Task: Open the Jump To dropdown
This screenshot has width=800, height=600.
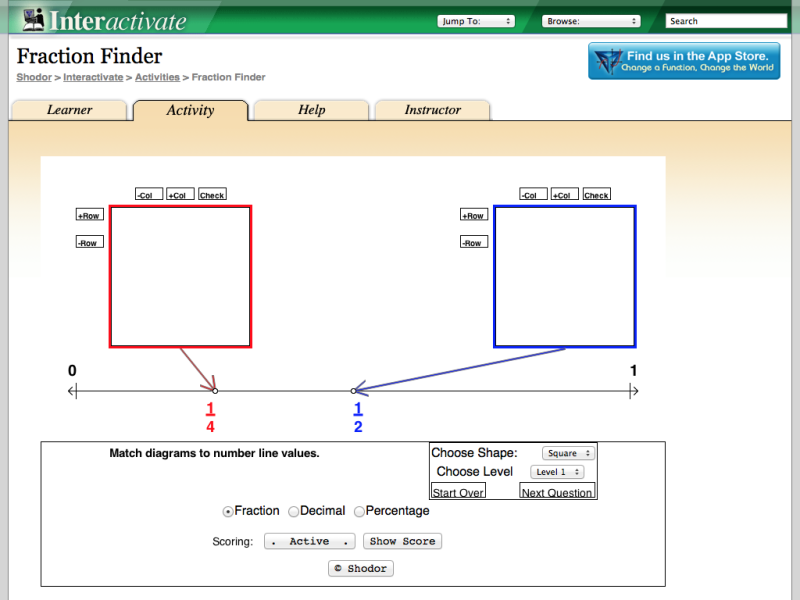Action: [x=476, y=19]
